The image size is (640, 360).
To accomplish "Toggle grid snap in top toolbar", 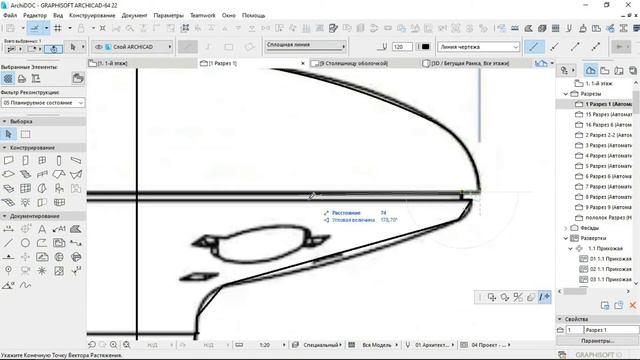I will [x=58, y=28].
